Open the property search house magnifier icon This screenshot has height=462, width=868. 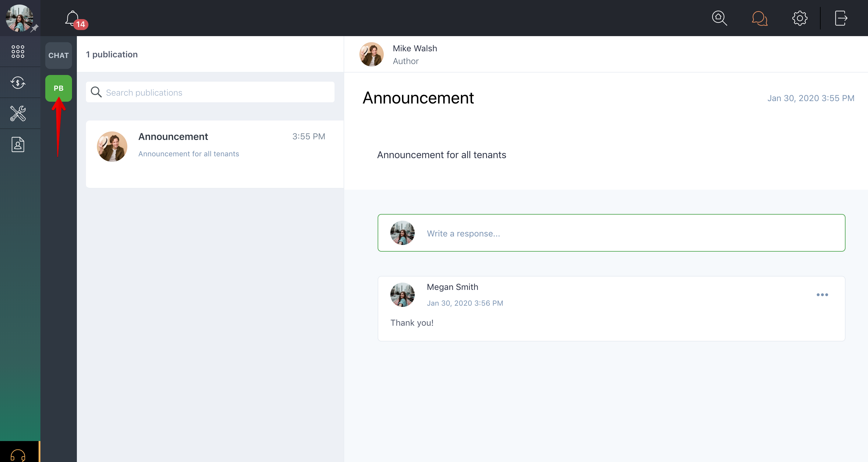click(x=719, y=18)
